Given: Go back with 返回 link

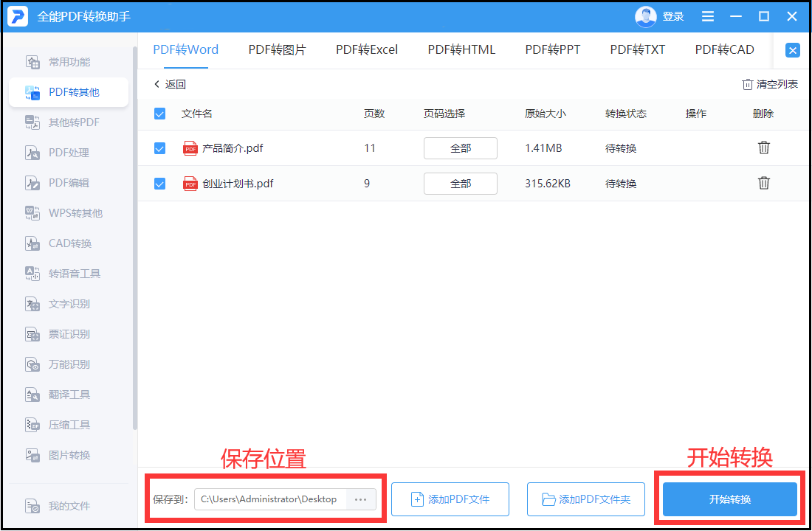Looking at the screenshot, I should coord(170,84).
